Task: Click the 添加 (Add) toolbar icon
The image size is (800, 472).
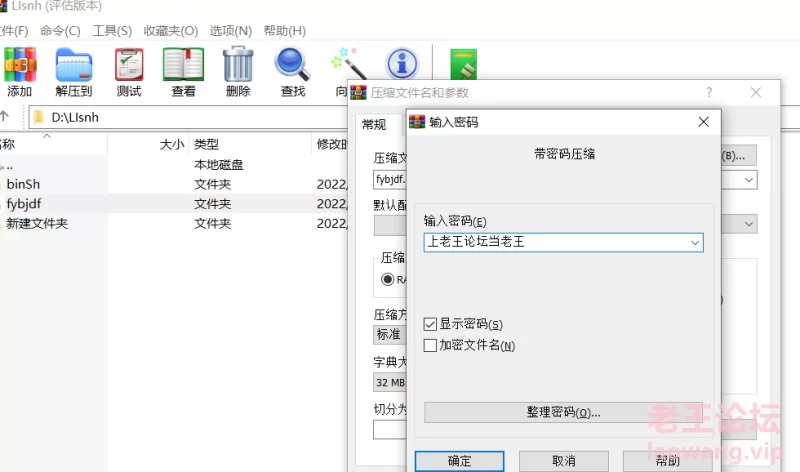Action: click(18, 66)
